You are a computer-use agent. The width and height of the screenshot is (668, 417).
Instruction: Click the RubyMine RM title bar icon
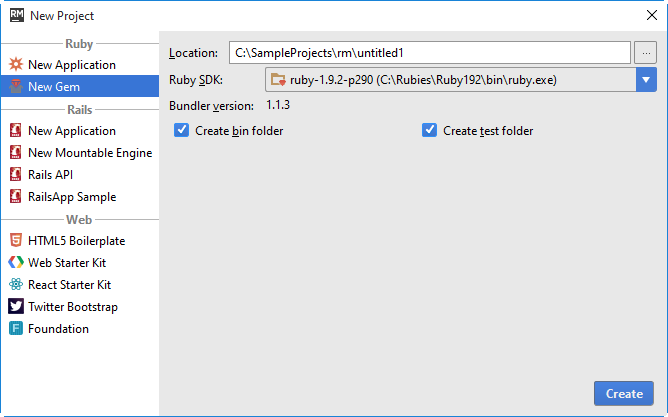pos(17,15)
